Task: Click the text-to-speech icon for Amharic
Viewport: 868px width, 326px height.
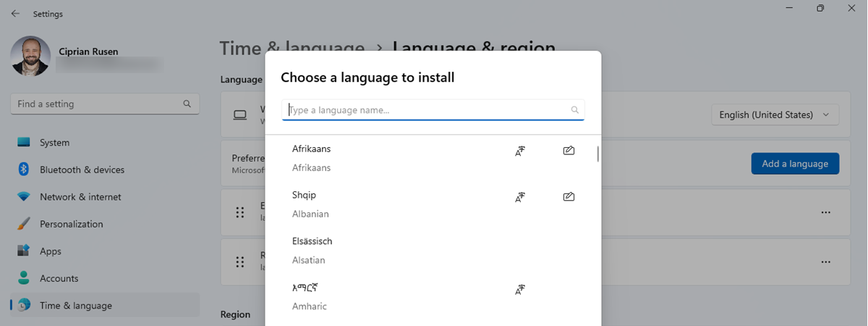Action: click(519, 289)
